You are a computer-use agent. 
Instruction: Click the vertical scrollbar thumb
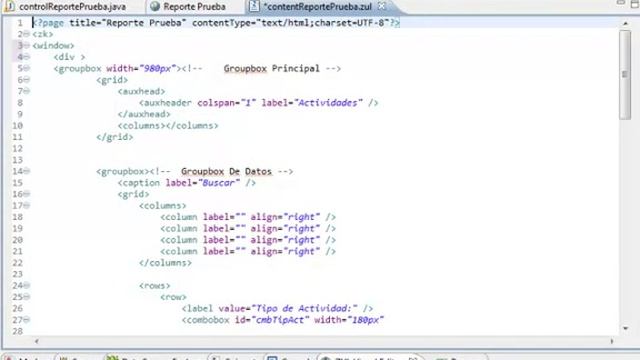(625, 75)
